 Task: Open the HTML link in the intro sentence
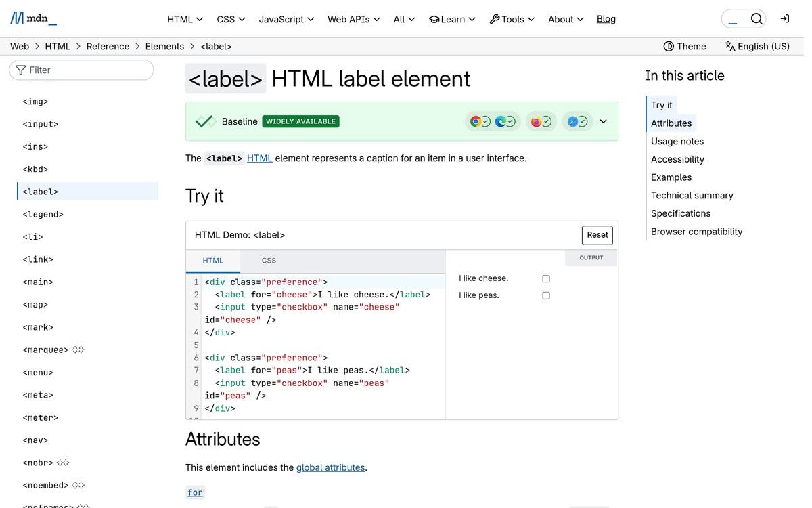260,158
